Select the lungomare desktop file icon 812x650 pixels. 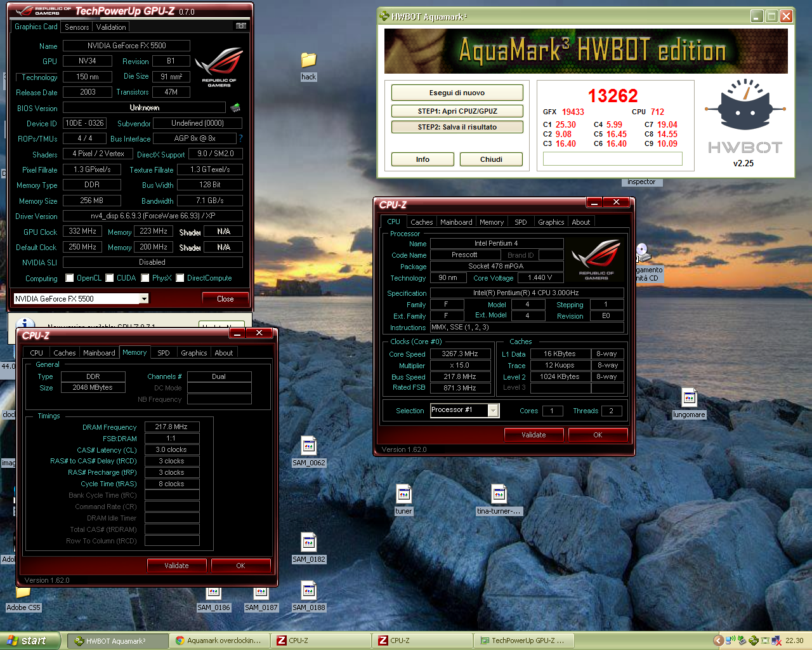pos(690,398)
